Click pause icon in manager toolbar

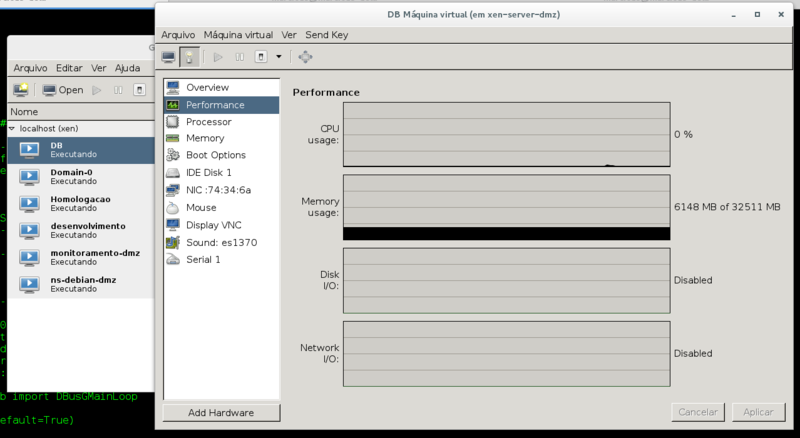coord(118,90)
